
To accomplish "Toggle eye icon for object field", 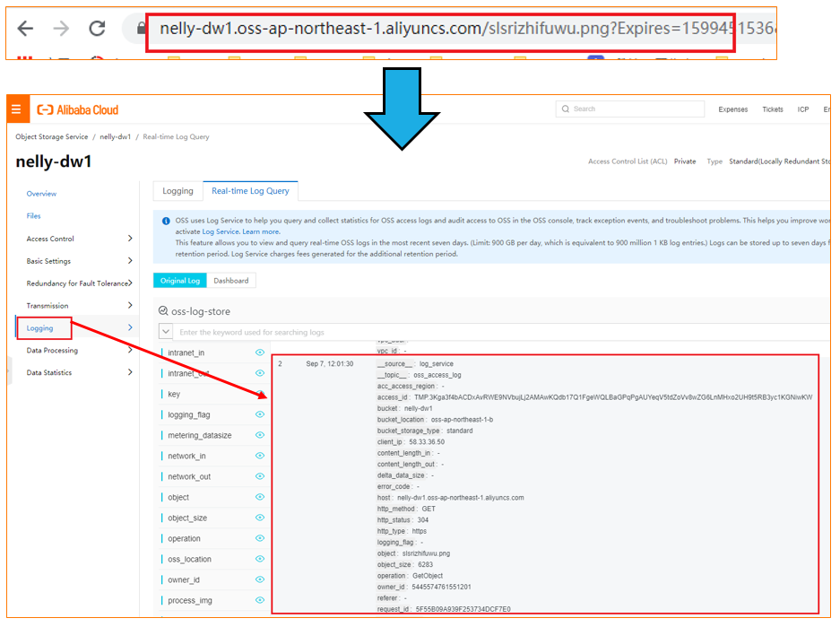I will pyautogui.click(x=260, y=497).
